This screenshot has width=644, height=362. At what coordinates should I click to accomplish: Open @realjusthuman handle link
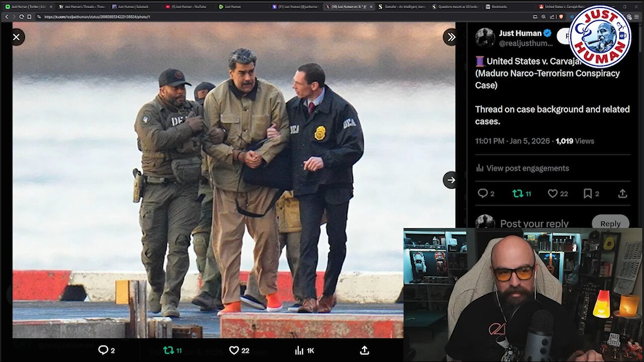[525, 44]
